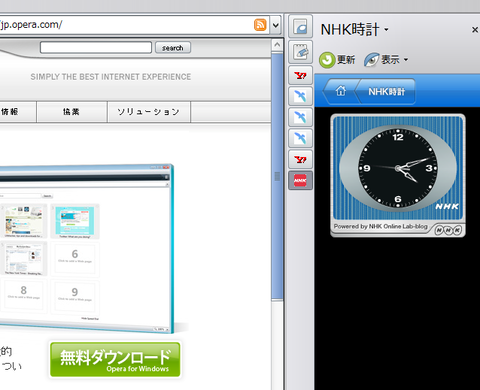Click the NHK logo badge below clock

[448, 230]
